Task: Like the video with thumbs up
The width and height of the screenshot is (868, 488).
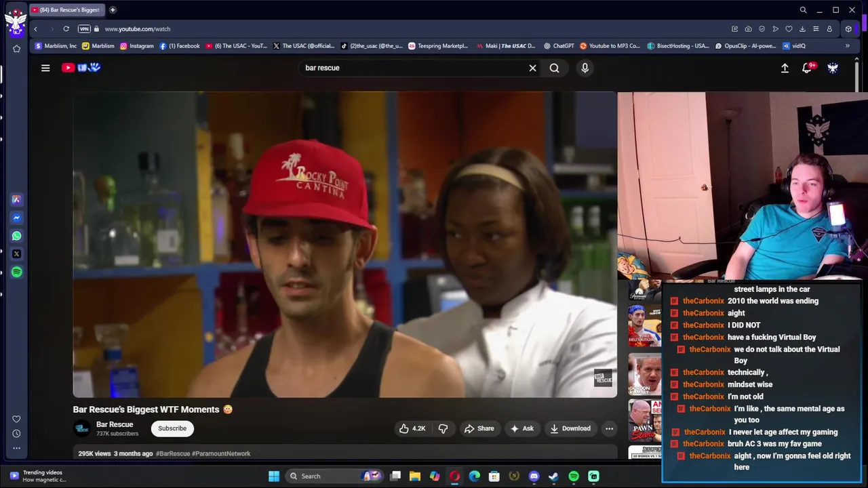Action: [412, 428]
